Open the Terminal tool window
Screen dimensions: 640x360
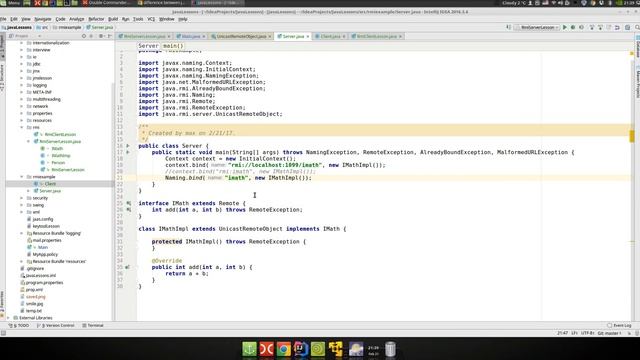click(x=93, y=325)
